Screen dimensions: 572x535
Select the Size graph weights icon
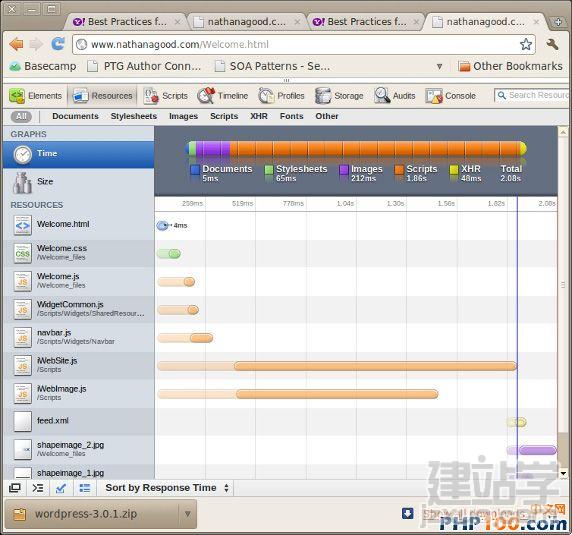[x=22, y=182]
